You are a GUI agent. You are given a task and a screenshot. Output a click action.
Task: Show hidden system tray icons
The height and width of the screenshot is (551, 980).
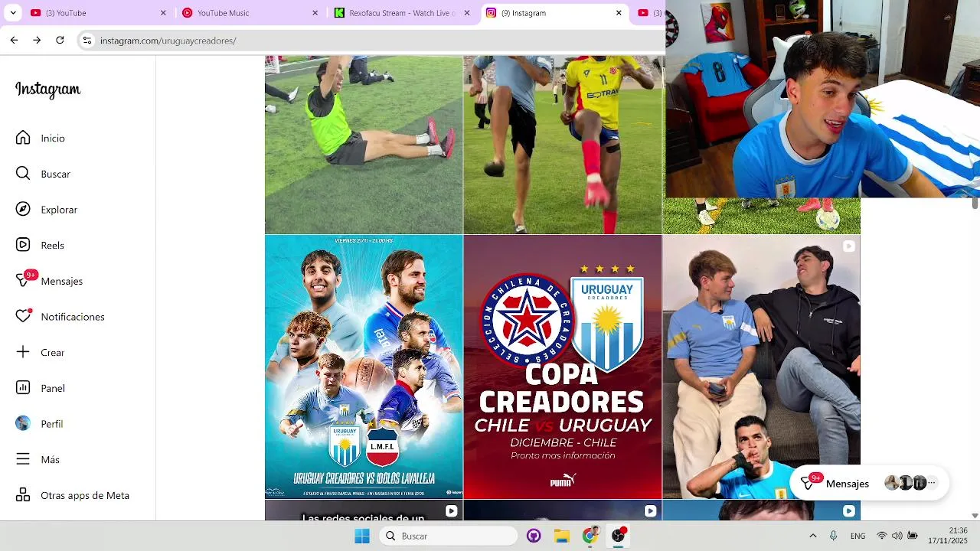click(x=812, y=536)
